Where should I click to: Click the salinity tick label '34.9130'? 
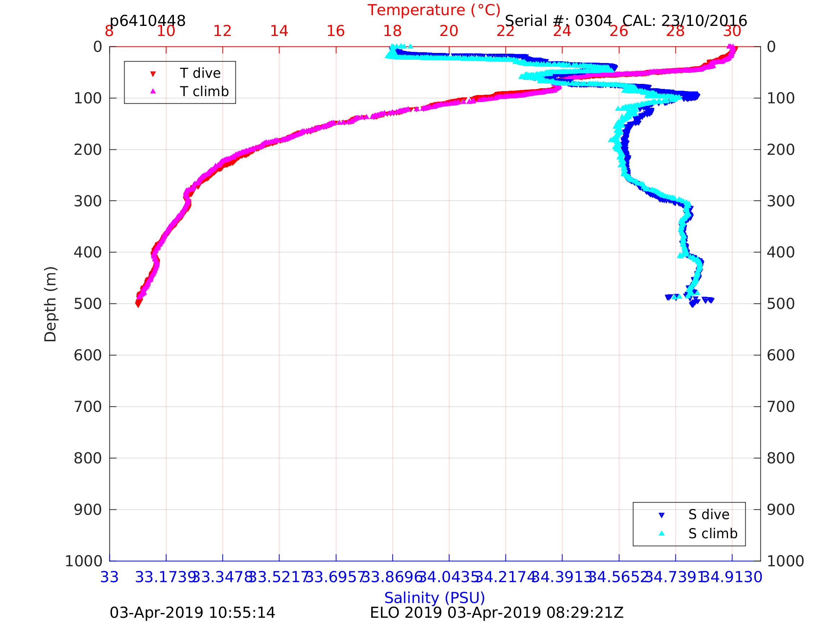pyautogui.click(x=732, y=577)
